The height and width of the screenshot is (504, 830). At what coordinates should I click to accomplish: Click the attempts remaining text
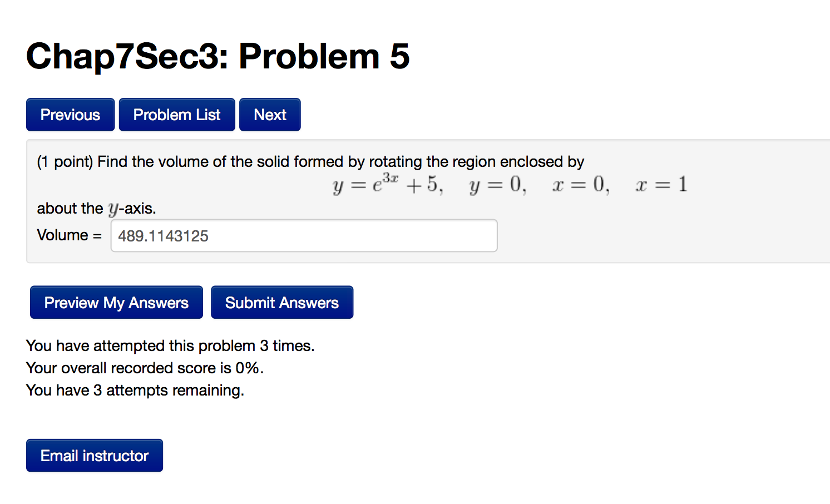pyautogui.click(x=135, y=390)
